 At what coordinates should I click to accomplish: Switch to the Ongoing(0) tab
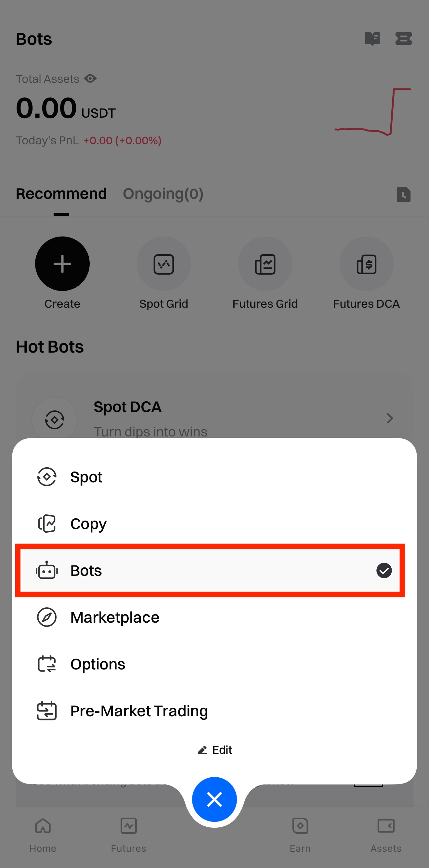(163, 194)
